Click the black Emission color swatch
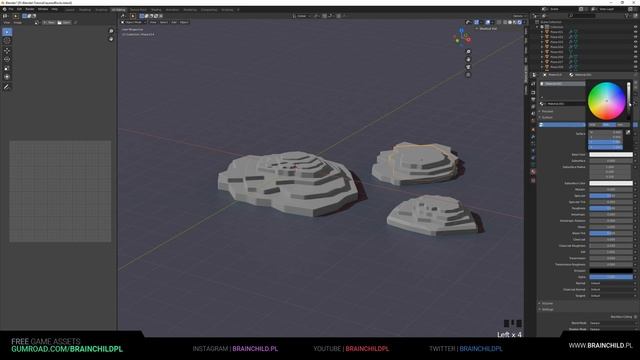The image size is (640, 360). [611, 271]
